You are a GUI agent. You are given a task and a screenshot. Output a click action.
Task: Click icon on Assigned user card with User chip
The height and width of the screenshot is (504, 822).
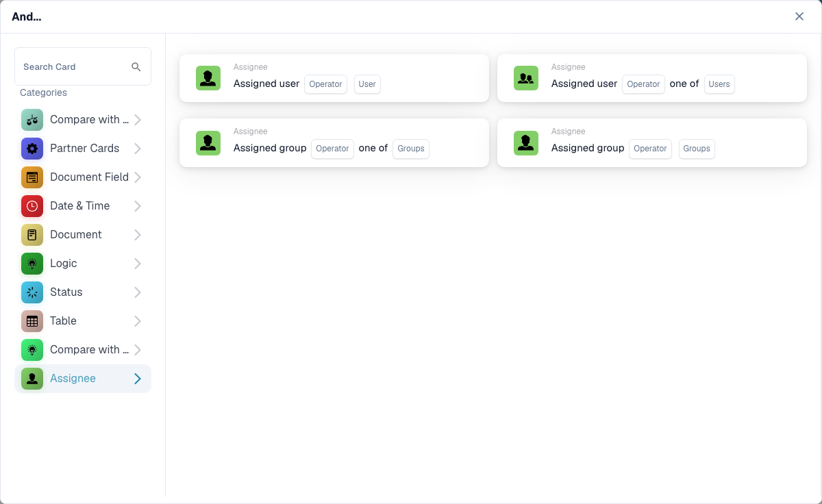pos(208,78)
